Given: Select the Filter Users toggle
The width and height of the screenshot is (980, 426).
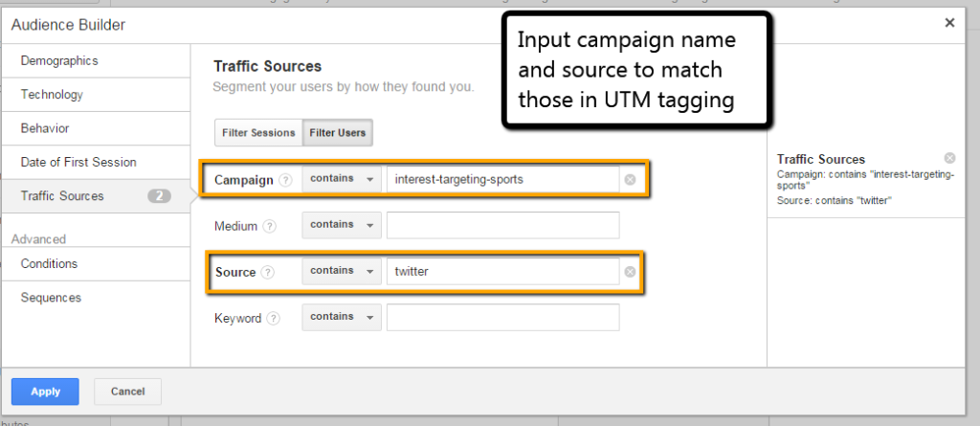Looking at the screenshot, I should [337, 133].
